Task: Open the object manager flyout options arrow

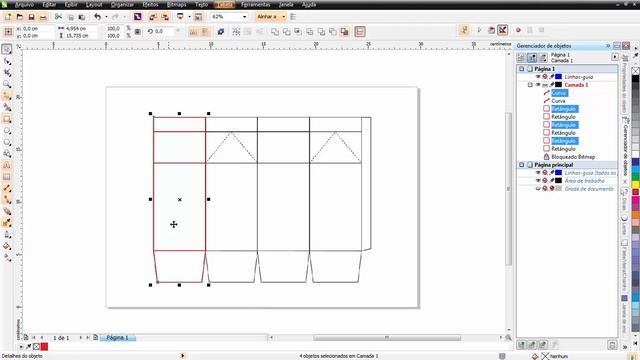Action: point(615,57)
